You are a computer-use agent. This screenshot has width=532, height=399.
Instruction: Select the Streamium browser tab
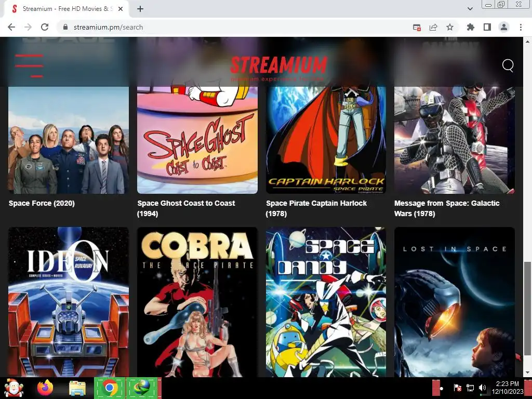[x=66, y=9]
